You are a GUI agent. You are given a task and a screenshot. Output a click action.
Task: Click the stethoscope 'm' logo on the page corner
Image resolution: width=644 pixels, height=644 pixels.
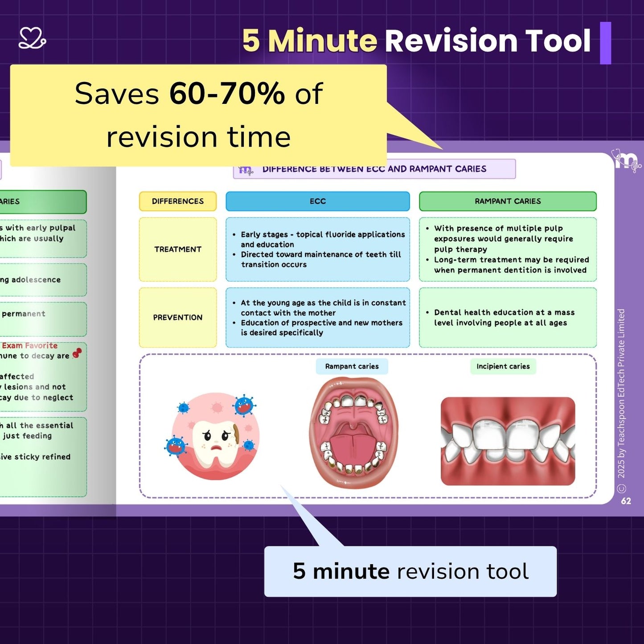pyautogui.click(x=627, y=161)
